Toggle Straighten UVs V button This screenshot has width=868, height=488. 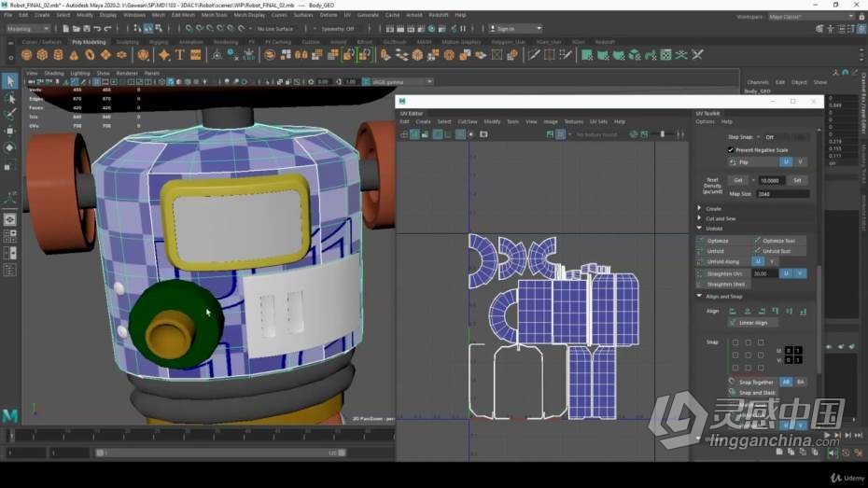click(800, 273)
